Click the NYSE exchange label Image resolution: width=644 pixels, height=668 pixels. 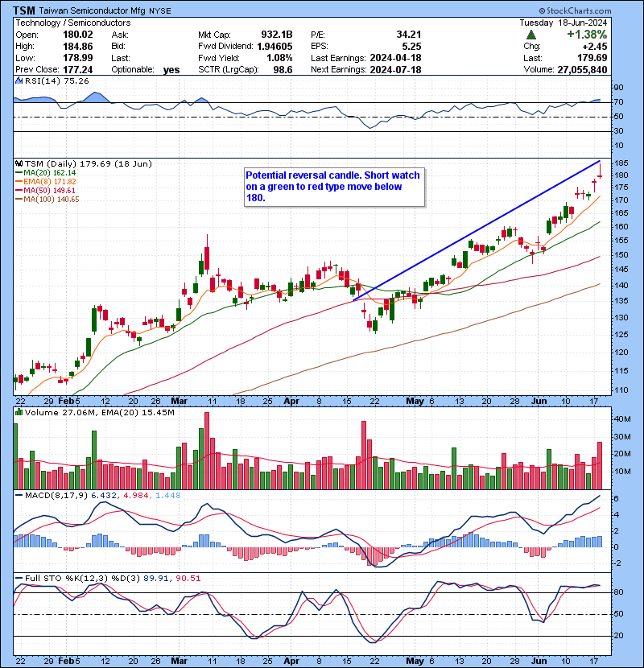coord(160,10)
